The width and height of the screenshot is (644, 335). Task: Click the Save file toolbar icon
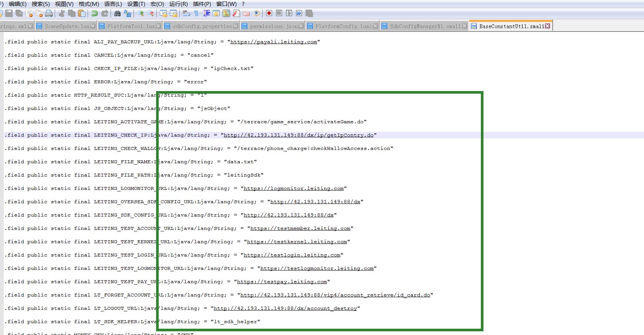tap(9, 14)
